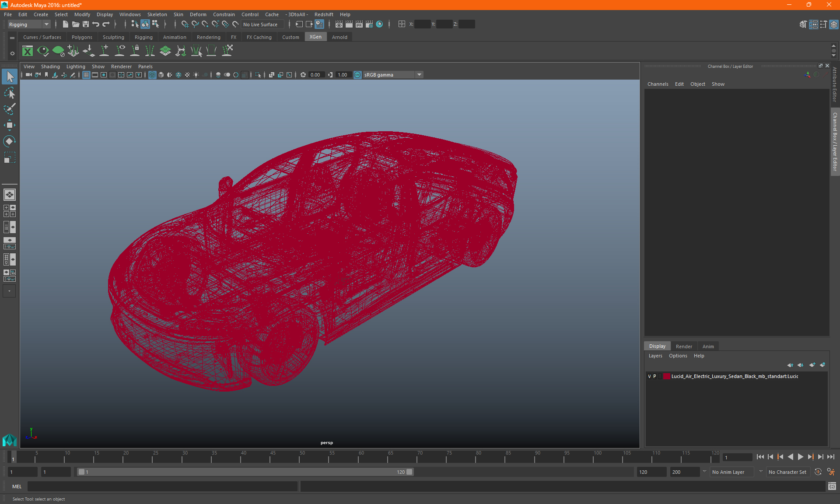840x504 pixels.
Task: Click the IPR render icon
Action: click(x=359, y=24)
